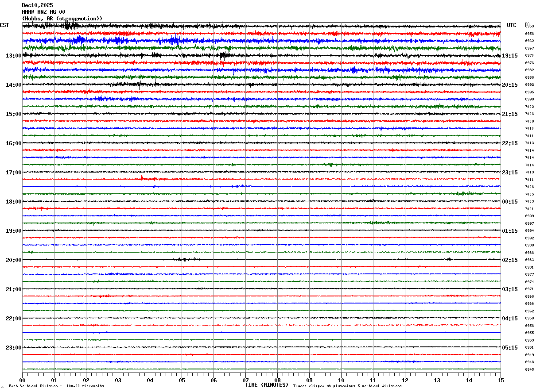Click the 23:00 CST time label
536x392 pixels.
(14, 348)
